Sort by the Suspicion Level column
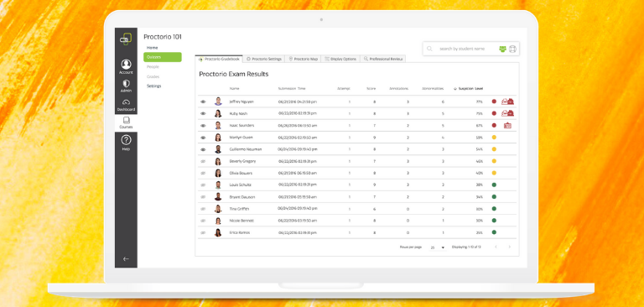The width and height of the screenshot is (644, 307). (x=468, y=88)
